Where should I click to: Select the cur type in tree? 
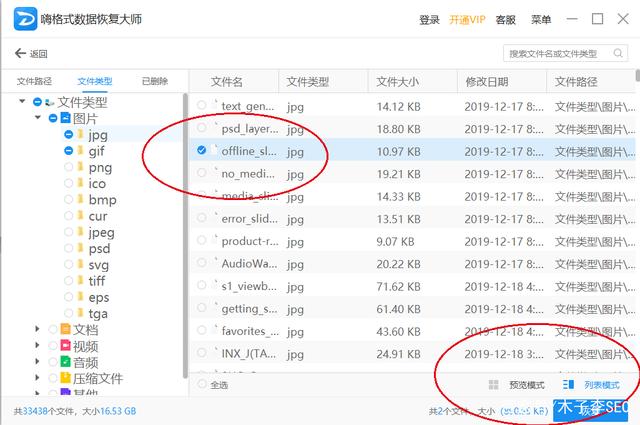pyautogui.click(x=98, y=216)
